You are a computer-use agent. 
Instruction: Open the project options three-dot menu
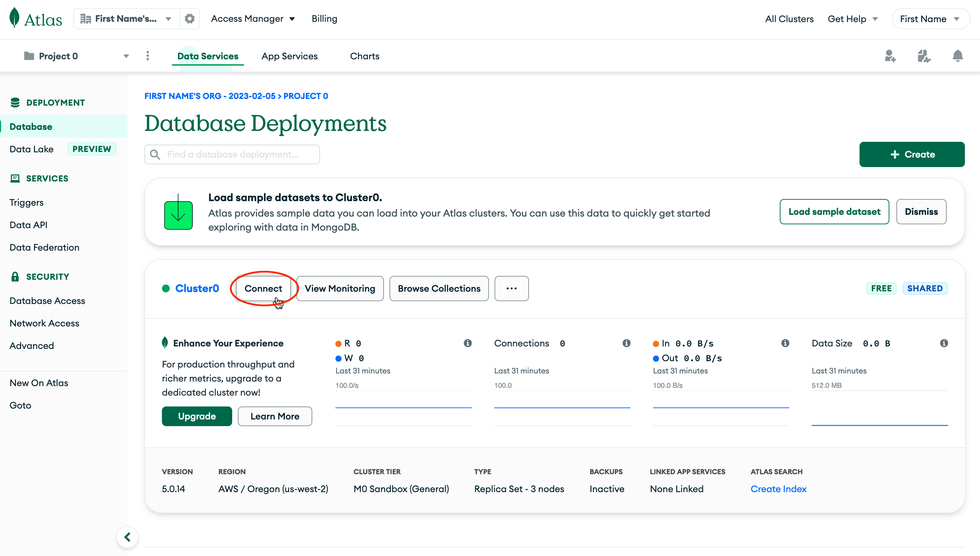148,56
